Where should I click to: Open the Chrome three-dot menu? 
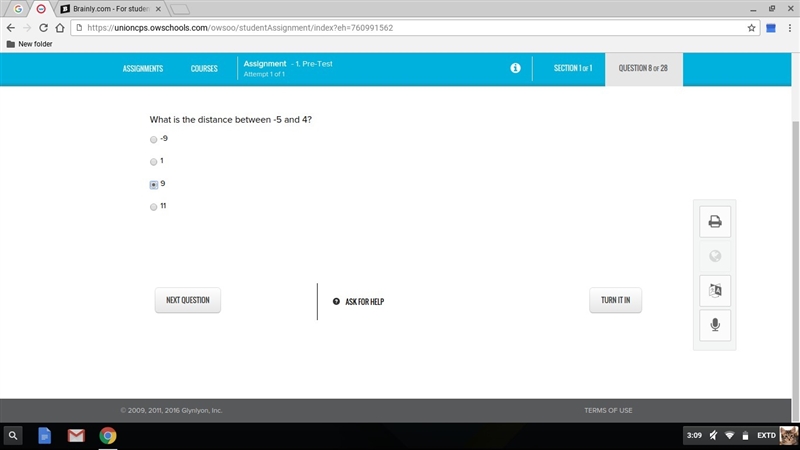coord(789,28)
